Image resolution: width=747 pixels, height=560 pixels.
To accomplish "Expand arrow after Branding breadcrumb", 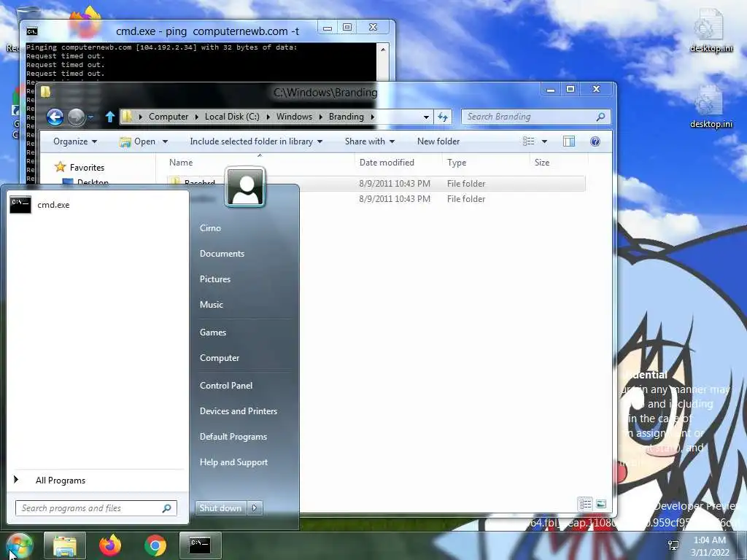I will pyautogui.click(x=372, y=117).
